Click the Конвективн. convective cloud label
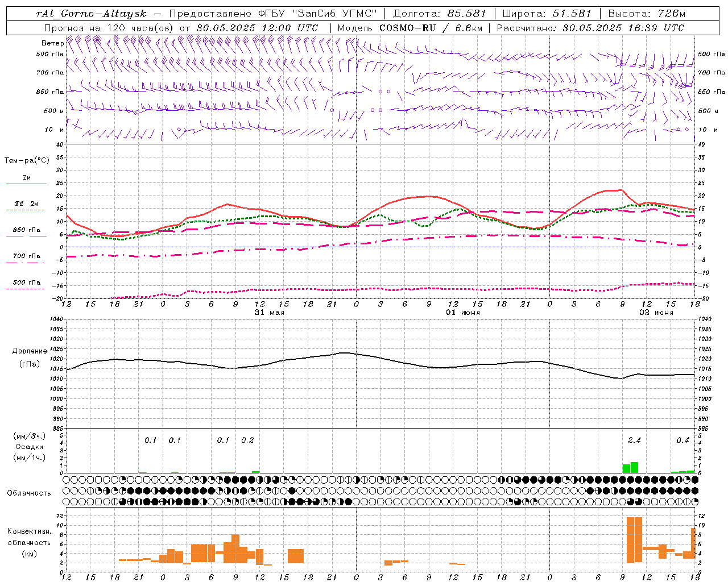Screen dimensions: 728x582 coord(30,531)
